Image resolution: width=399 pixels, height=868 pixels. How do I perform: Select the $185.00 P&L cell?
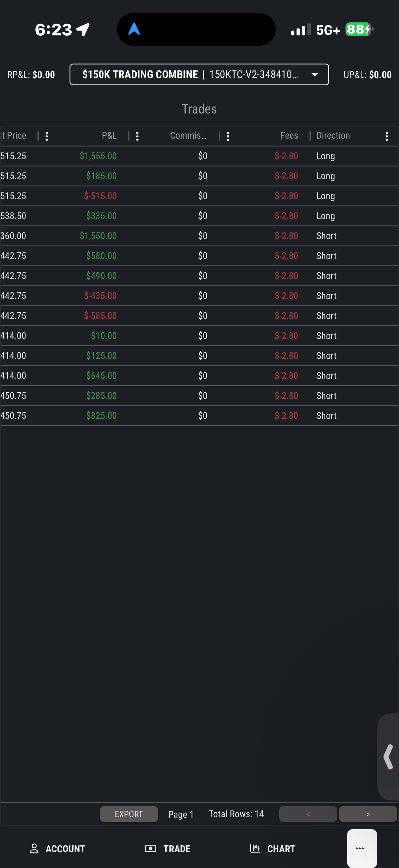pyautogui.click(x=102, y=176)
